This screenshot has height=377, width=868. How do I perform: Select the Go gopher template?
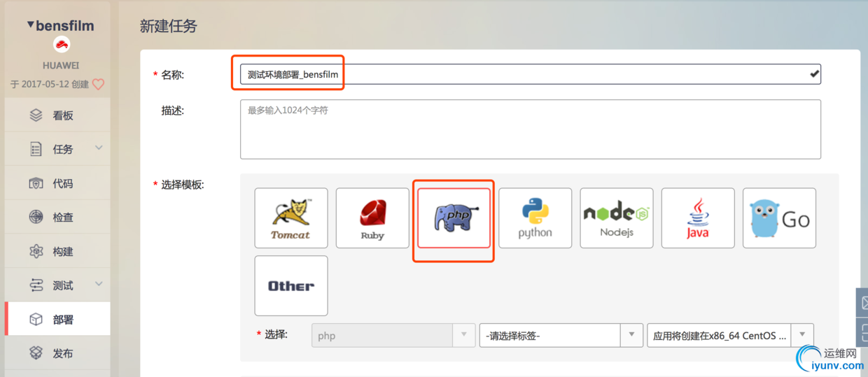click(x=779, y=218)
